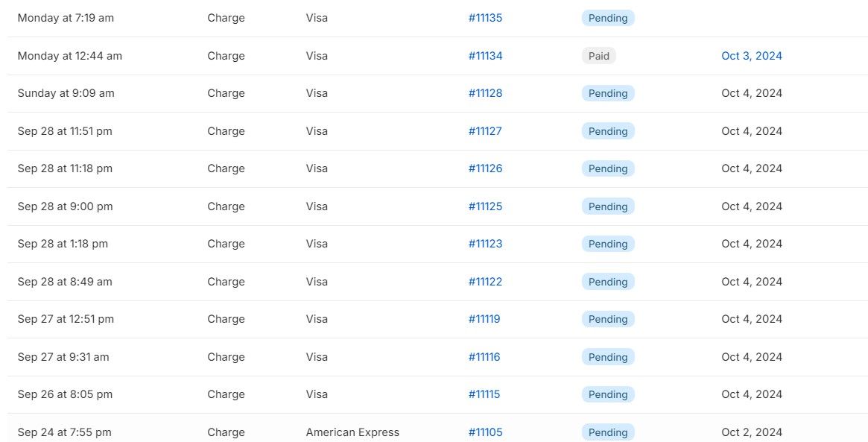Open order #11135 link
Viewport: 868px width, 442px height.
click(x=485, y=18)
